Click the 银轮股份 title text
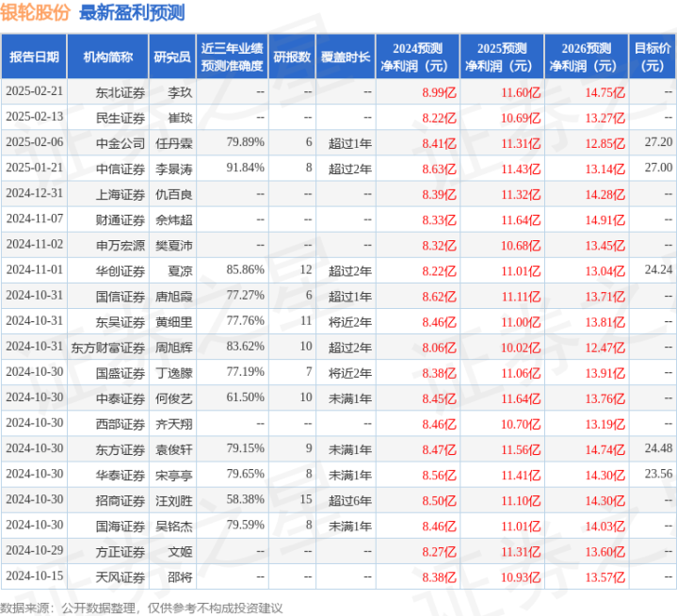Image resolution: width=677 pixels, height=616 pixels. (x=35, y=12)
